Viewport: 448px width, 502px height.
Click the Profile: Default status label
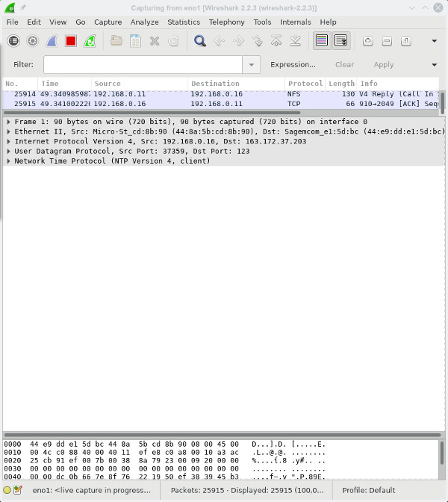pyautogui.click(x=369, y=490)
